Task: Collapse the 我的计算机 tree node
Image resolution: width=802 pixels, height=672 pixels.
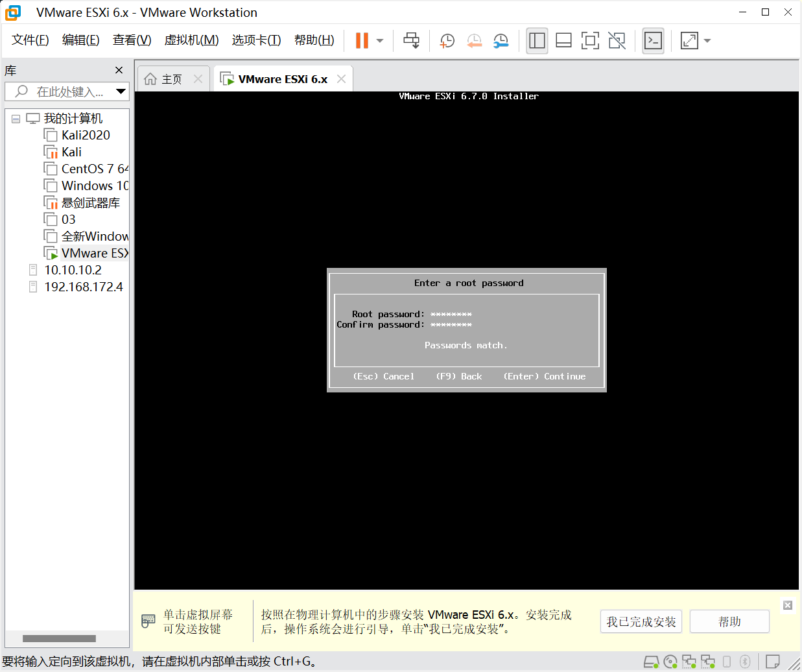Action: (16, 119)
